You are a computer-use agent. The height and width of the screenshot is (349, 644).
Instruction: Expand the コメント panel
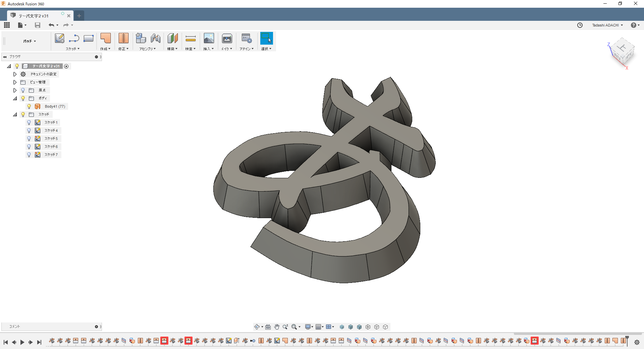tap(97, 327)
